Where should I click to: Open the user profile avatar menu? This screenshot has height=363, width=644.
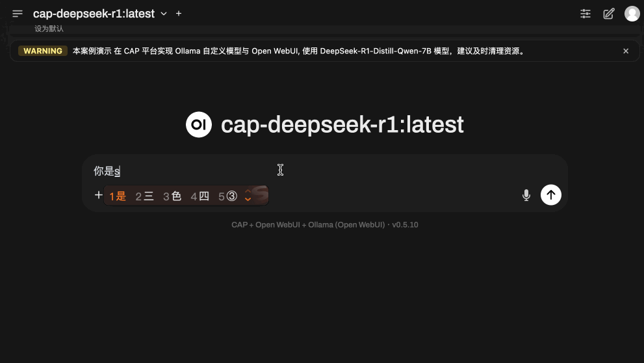pos(632,14)
